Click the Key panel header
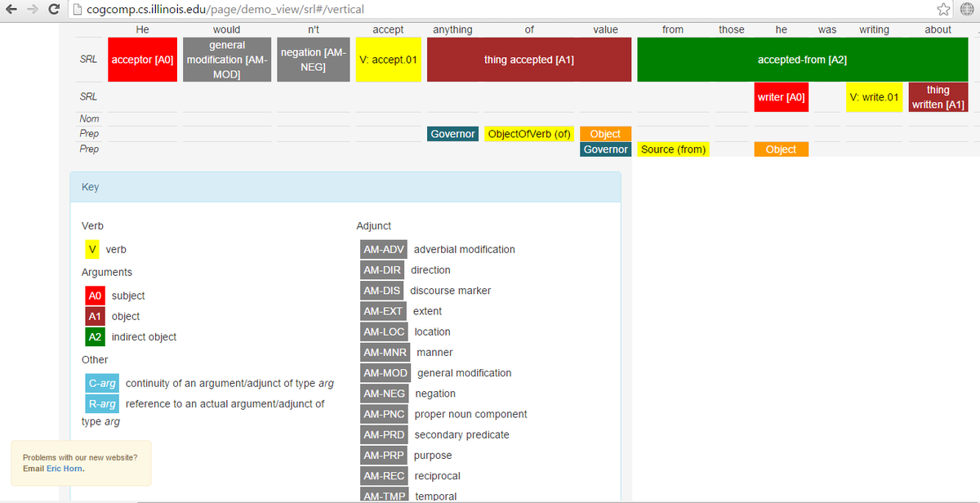The image size is (980, 503). [345, 187]
